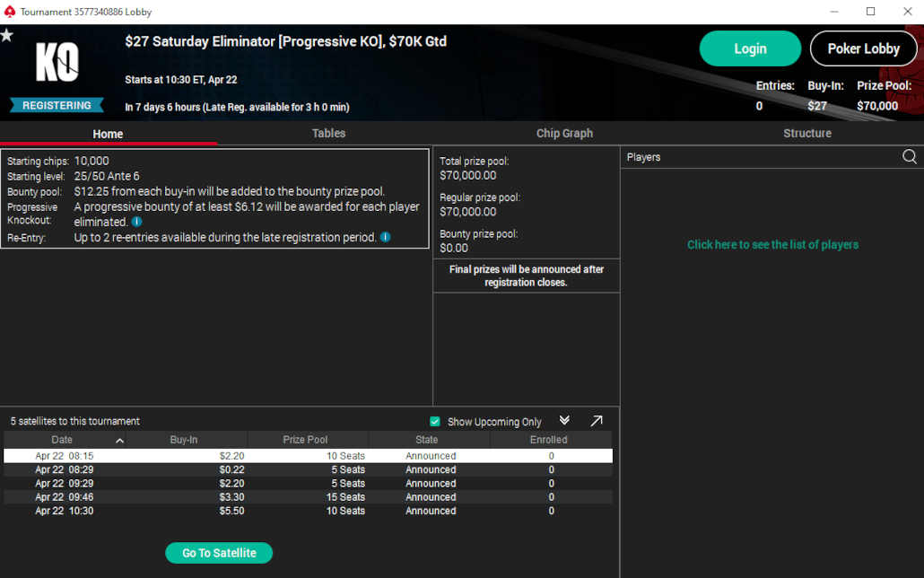Click '5 satellites to this tournament' label
Image resolution: width=924 pixels, height=578 pixels.
74,421
